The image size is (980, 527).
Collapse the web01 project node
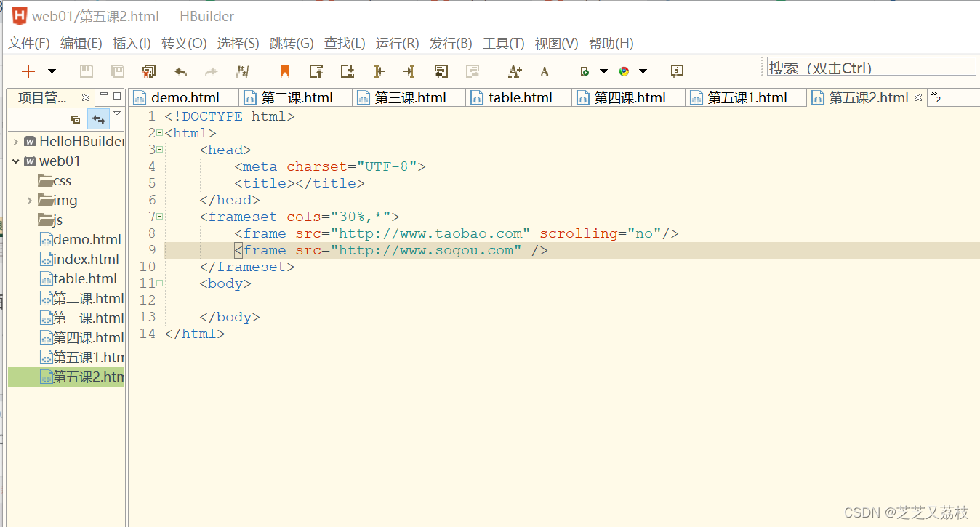[16, 161]
